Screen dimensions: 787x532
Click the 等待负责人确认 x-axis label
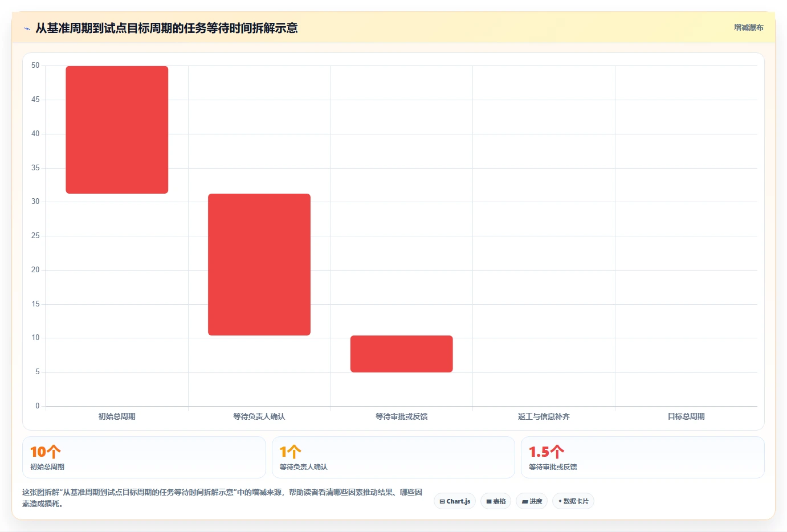[x=259, y=416]
